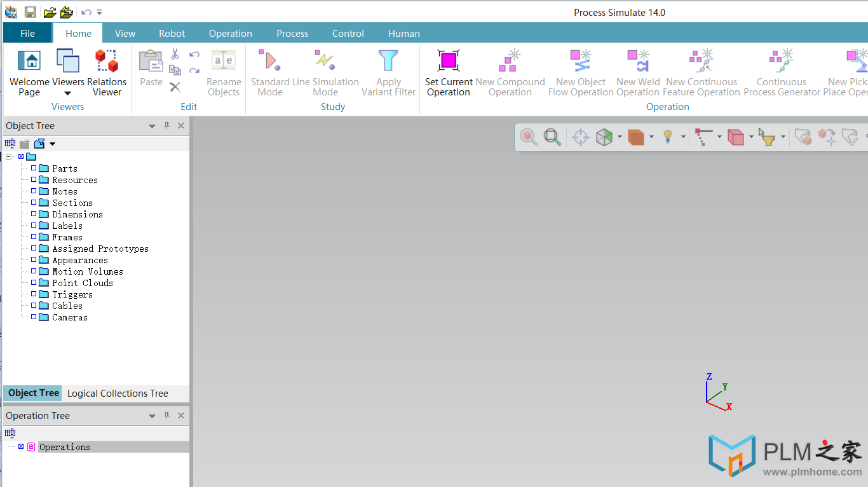Click the pick intent line icon
Screen dimensions: 868x487
tap(703, 137)
